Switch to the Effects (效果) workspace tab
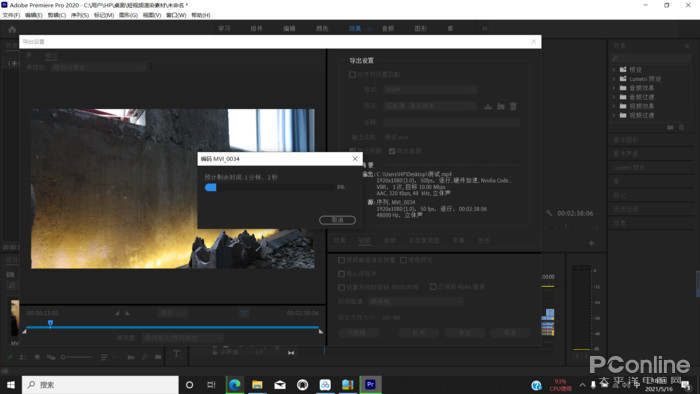This screenshot has width=700, height=394. point(355,29)
